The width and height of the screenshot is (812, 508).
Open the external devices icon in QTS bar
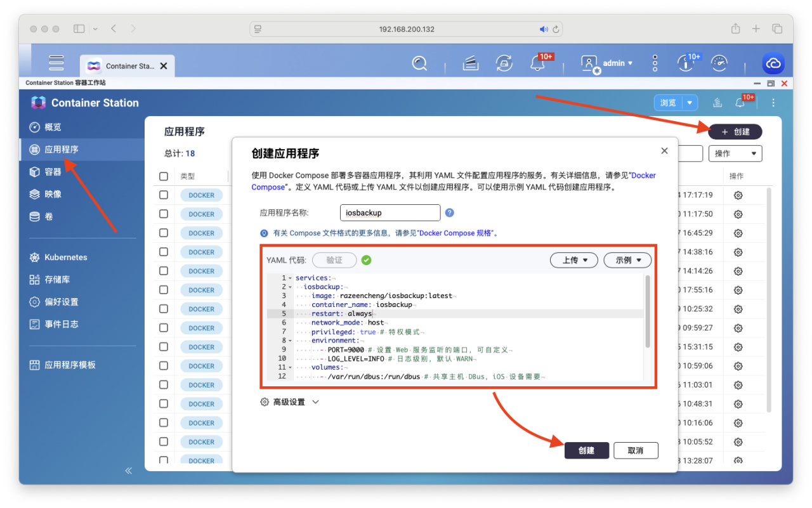click(504, 63)
